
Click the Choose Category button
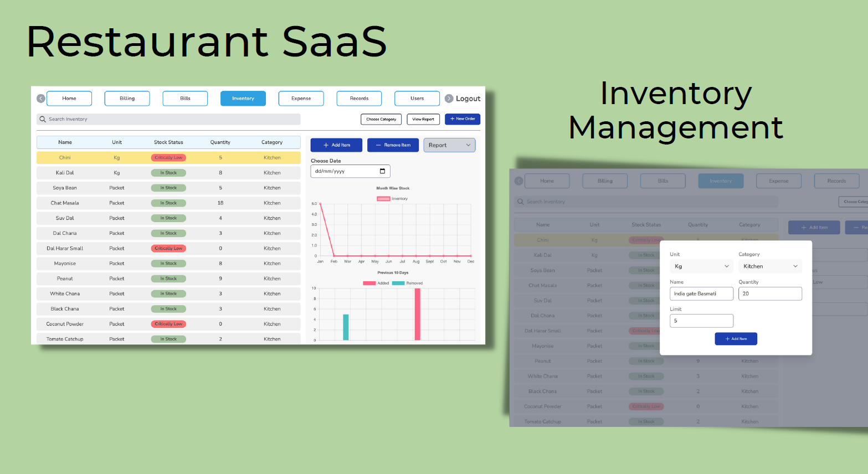[x=381, y=119]
